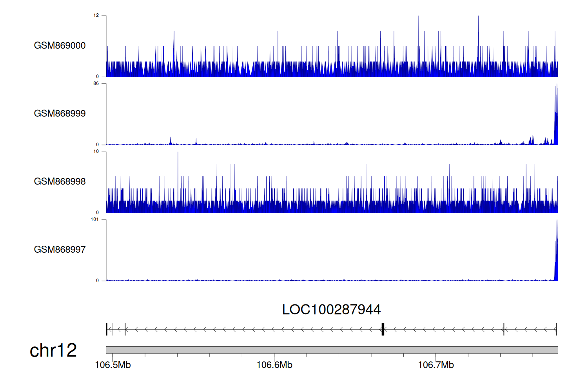Image resolution: width=588 pixels, height=384 pixels.
Task: Click the chr12 chromosome label
Action: click(x=53, y=350)
